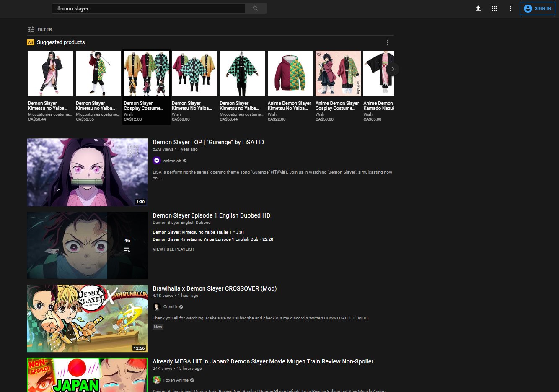Click VIEW FULL PLAYLIST
This screenshot has height=392, width=559.
pyautogui.click(x=173, y=249)
